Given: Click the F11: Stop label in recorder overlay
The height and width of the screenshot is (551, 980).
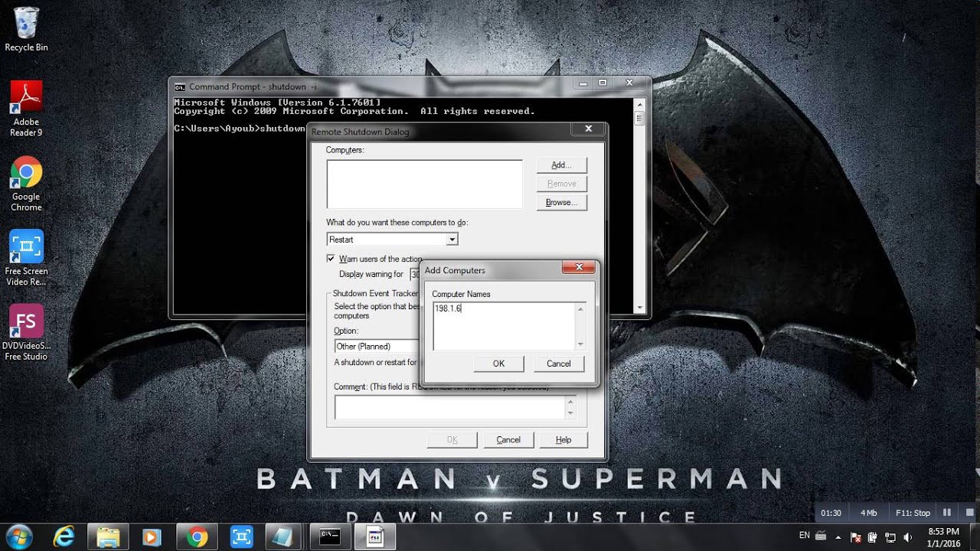Looking at the screenshot, I should point(913,513).
